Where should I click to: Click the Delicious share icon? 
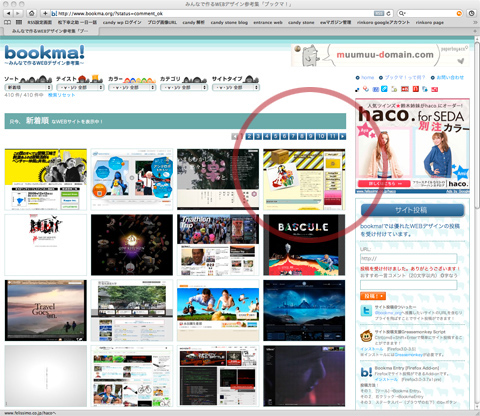click(x=357, y=89)
